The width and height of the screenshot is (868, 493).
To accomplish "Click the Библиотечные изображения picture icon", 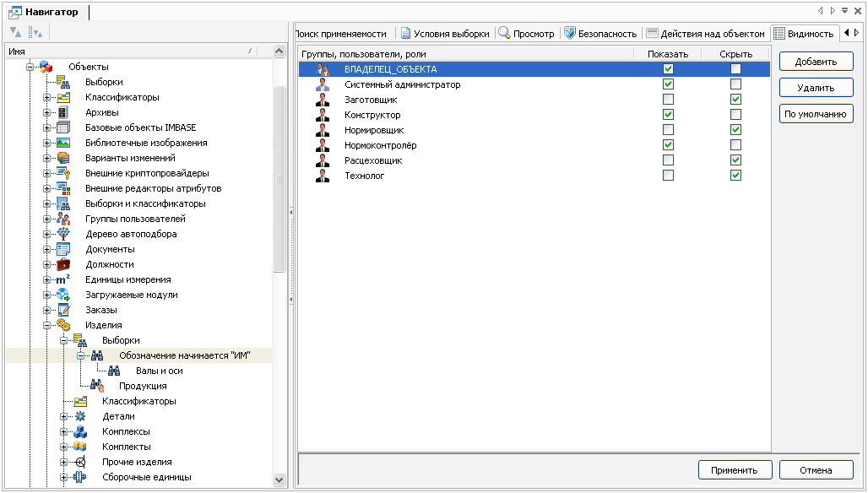I will click(x=63, y=143).
